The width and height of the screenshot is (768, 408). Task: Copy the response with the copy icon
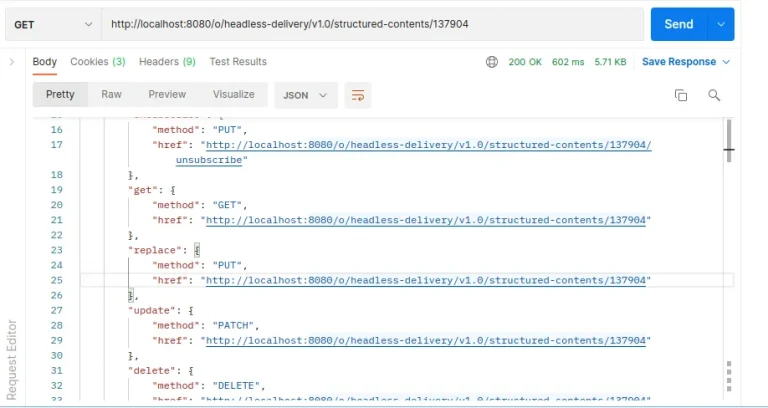click(681, 95)
